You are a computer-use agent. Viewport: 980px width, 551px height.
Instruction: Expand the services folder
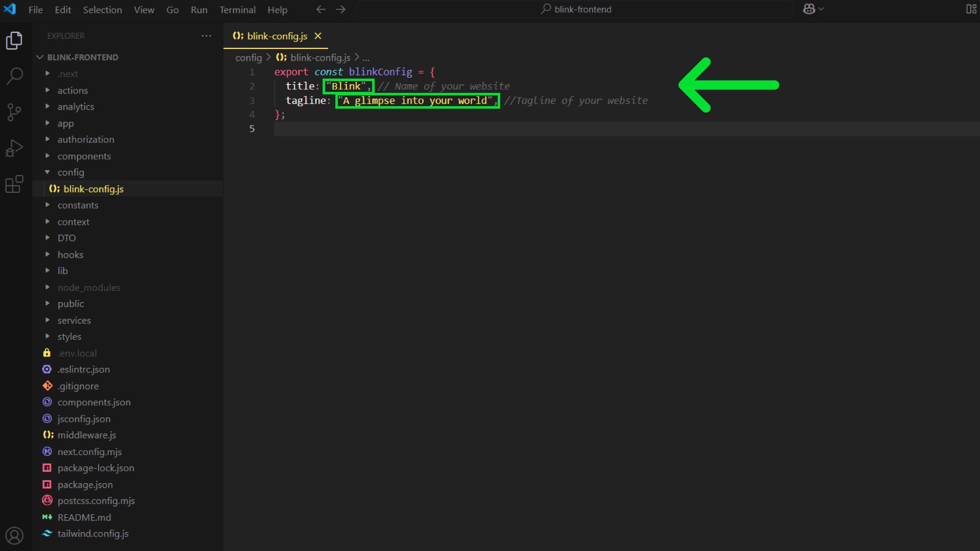74,320
